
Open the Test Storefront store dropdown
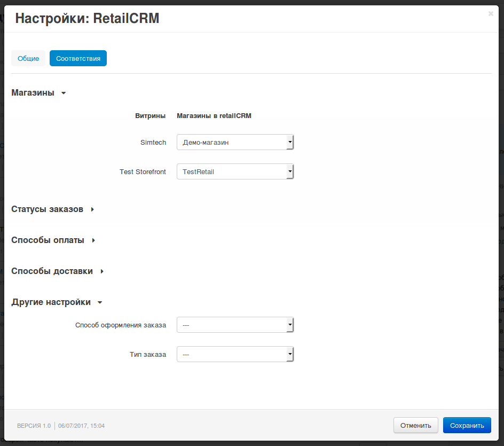coord(235,172)
